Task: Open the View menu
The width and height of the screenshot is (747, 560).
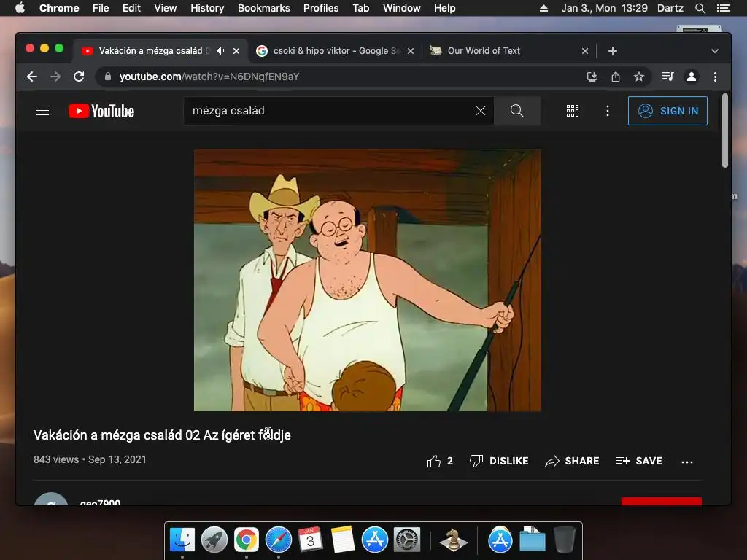Action: tap(166, 8)
